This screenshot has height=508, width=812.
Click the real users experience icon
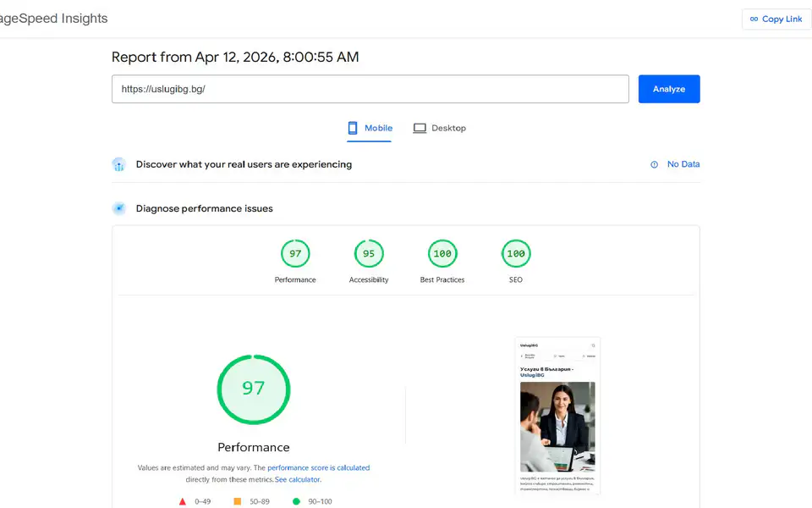click(x=119, y=164)
